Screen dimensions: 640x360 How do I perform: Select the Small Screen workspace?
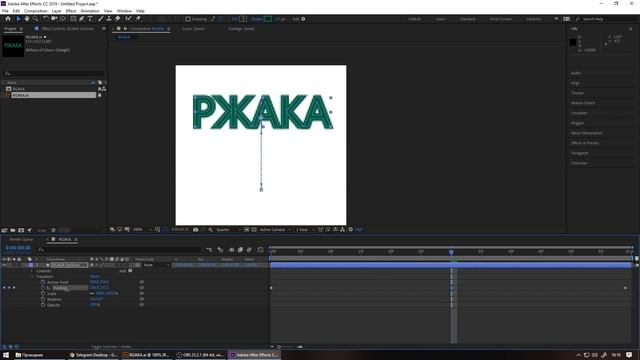pos(500,19)
